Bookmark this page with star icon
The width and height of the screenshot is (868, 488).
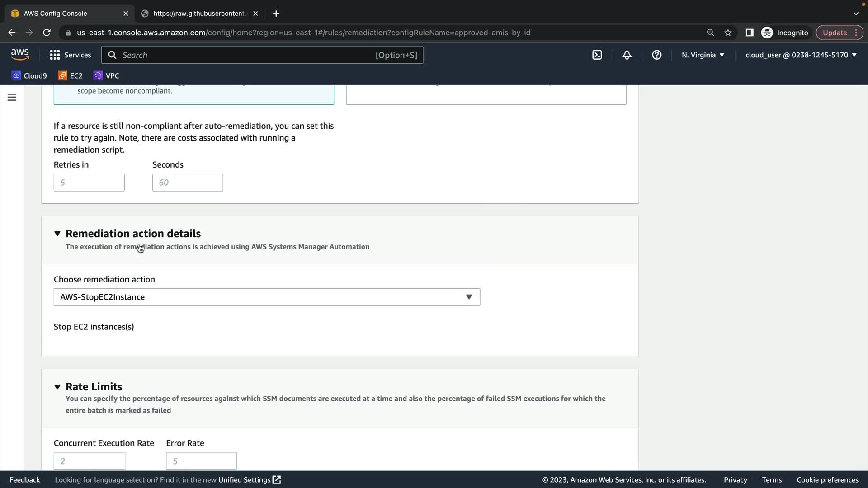point(728,33)
